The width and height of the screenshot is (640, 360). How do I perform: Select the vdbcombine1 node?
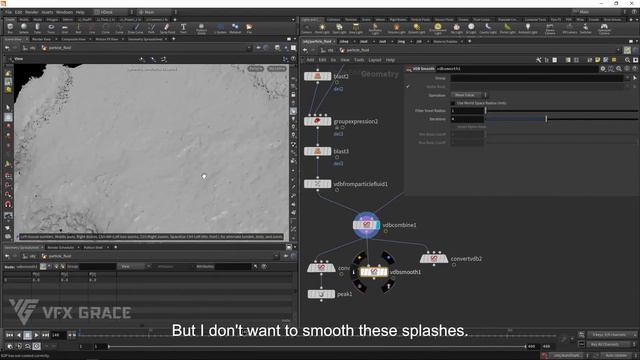coord(366,225)
